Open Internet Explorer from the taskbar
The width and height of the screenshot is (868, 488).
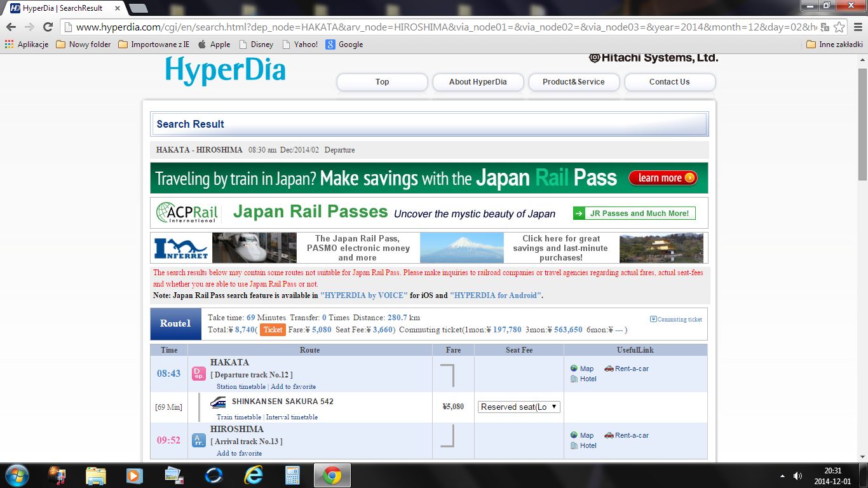click(254, 475)
